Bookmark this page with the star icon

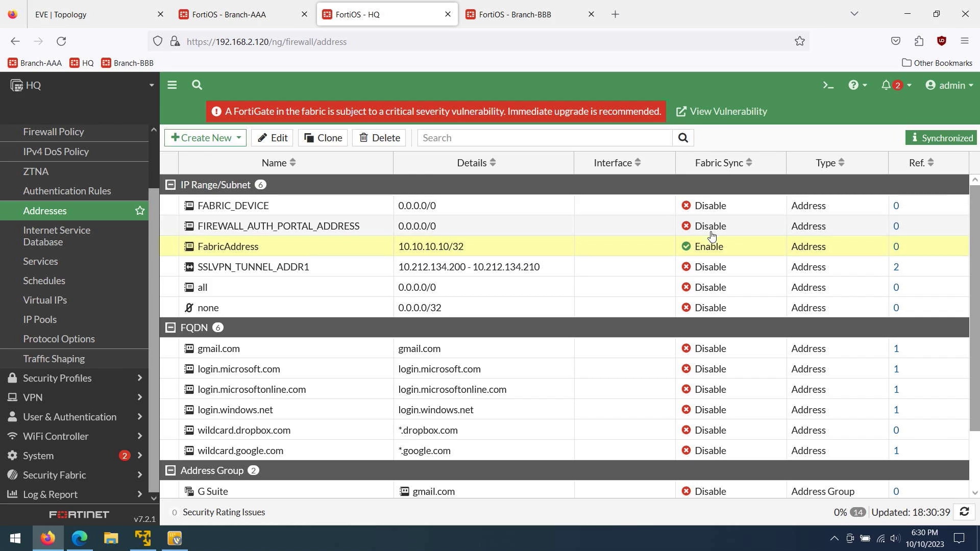point(800,41)
